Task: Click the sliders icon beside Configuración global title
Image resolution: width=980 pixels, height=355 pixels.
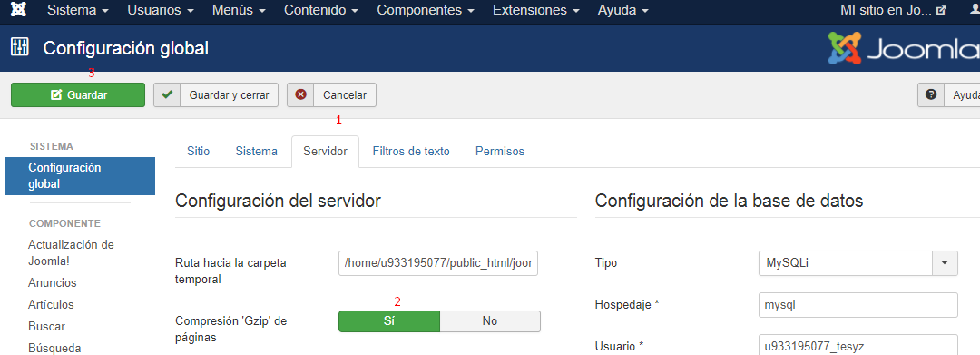Action: click(x=20, y=47)
